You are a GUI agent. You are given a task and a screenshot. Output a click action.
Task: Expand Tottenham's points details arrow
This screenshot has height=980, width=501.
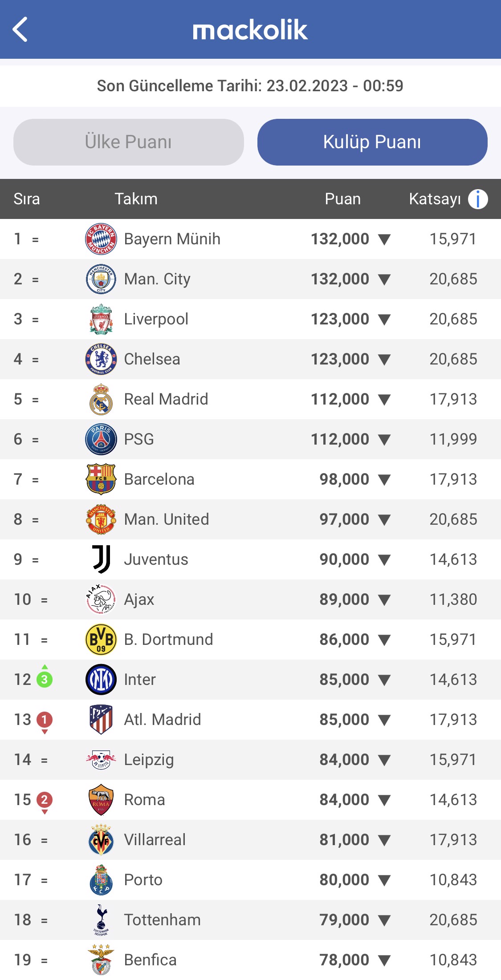click(x=384, y=919)
